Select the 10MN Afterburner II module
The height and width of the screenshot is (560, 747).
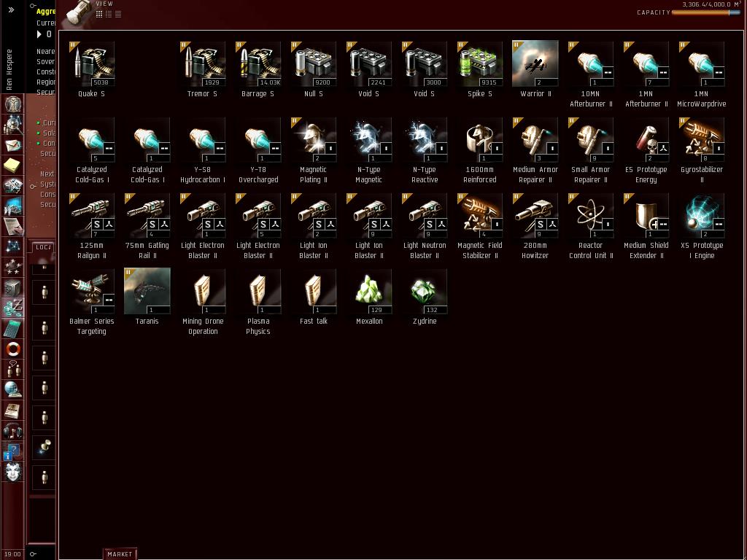pos(591,75)
